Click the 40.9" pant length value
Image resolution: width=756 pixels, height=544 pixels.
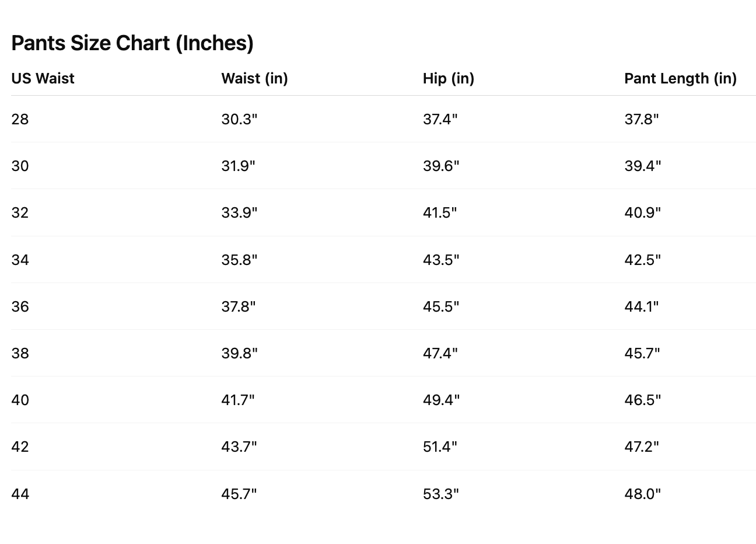[x=642, y=213]
